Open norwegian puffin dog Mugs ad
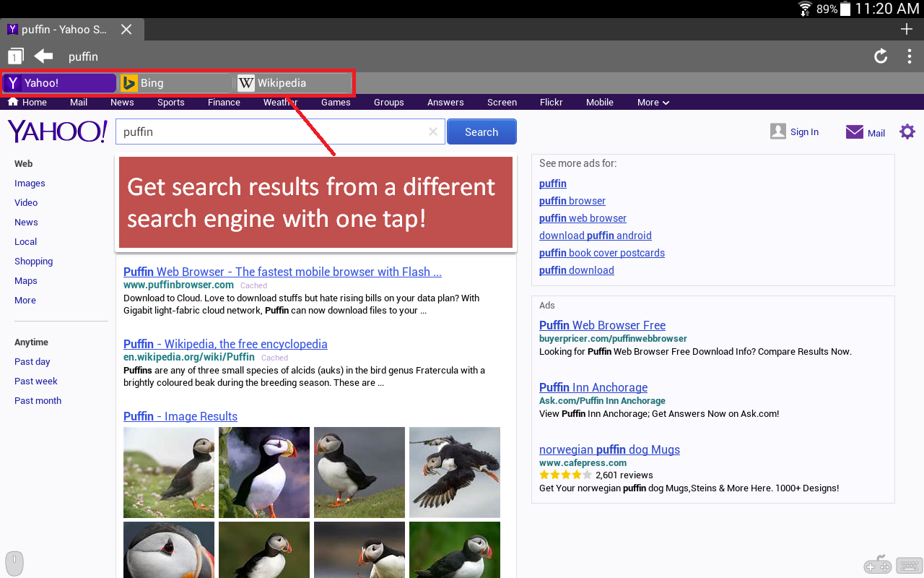This screenshot has width=924, height=578. [609, 450]
